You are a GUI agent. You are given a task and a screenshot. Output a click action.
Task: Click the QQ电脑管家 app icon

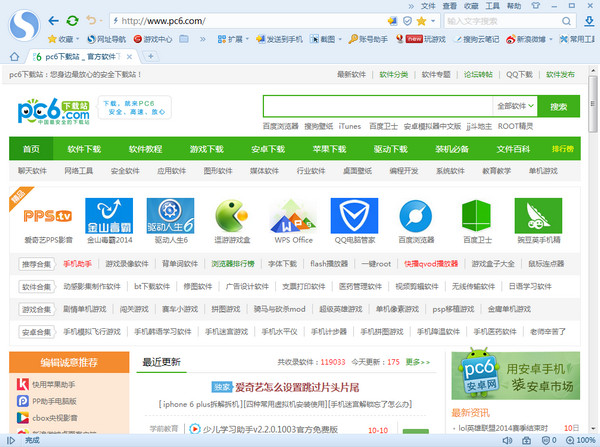click(354, 216)
